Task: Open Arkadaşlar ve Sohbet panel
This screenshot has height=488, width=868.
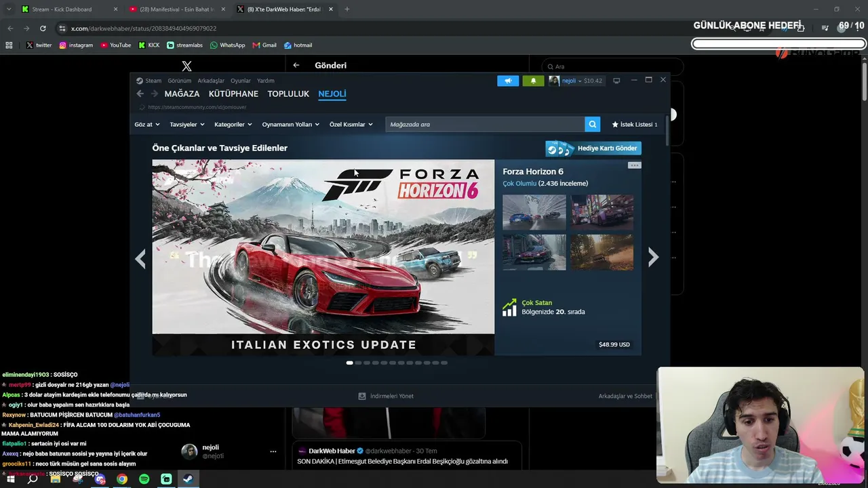Action: (x=625, y=396)
